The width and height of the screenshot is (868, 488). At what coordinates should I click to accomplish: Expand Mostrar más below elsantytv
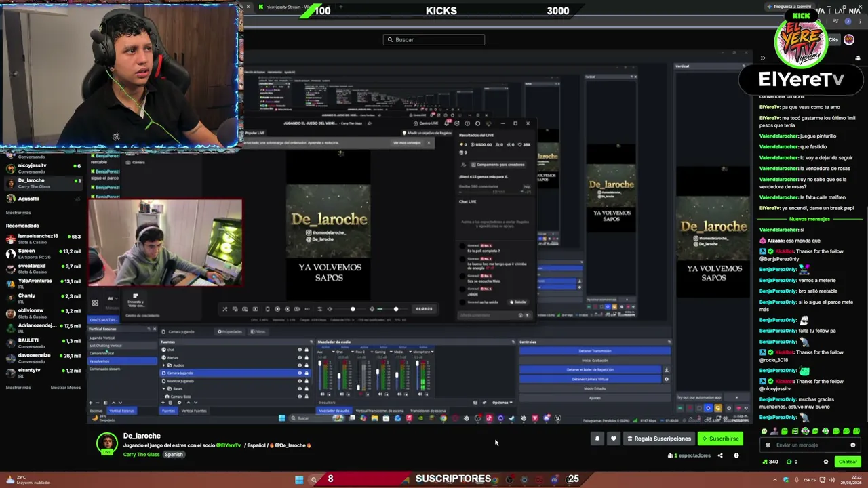click(18, 388)
